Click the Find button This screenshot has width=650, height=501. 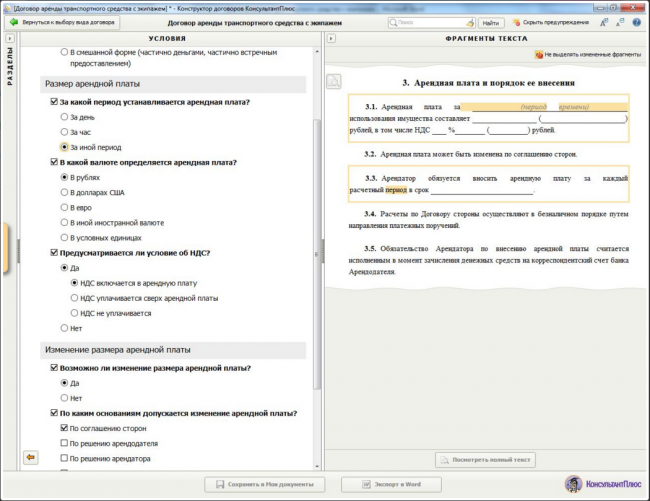pos(491,23)
